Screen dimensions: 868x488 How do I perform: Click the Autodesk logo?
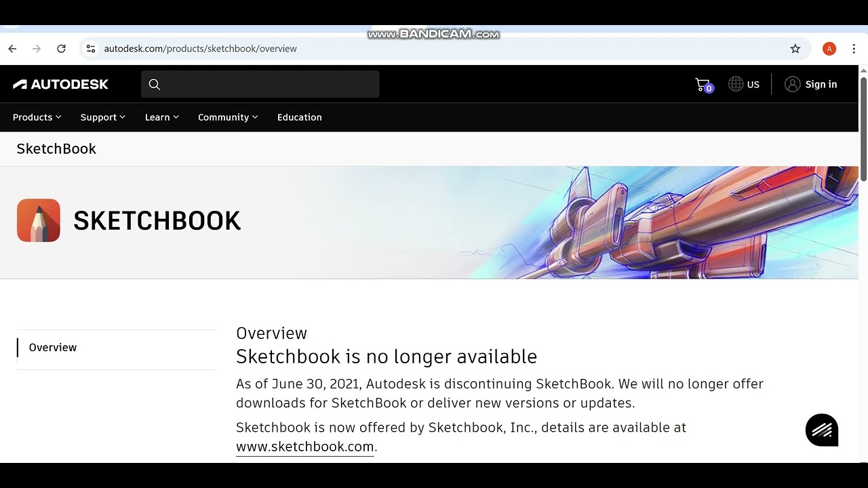60,84
